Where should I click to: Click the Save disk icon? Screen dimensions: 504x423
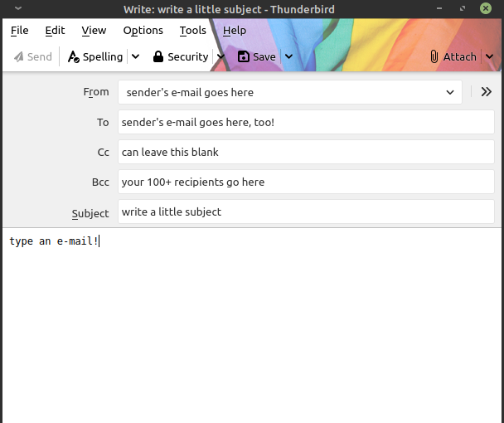coord(243,57)
